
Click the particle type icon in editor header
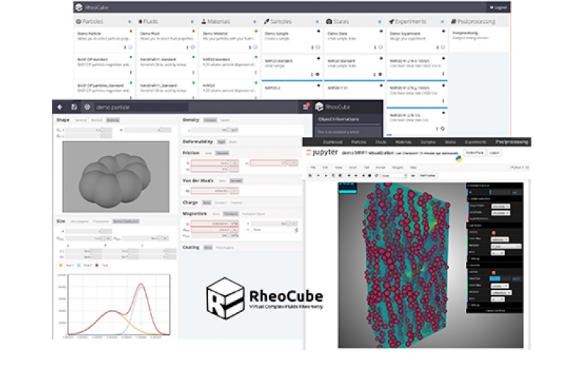[x=87, y=107]
